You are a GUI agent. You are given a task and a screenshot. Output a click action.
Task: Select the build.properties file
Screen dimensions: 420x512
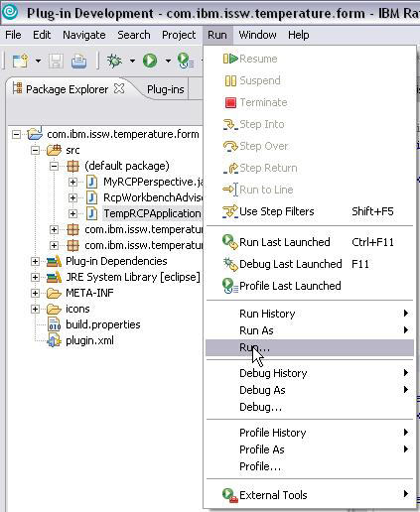point(103,324)
